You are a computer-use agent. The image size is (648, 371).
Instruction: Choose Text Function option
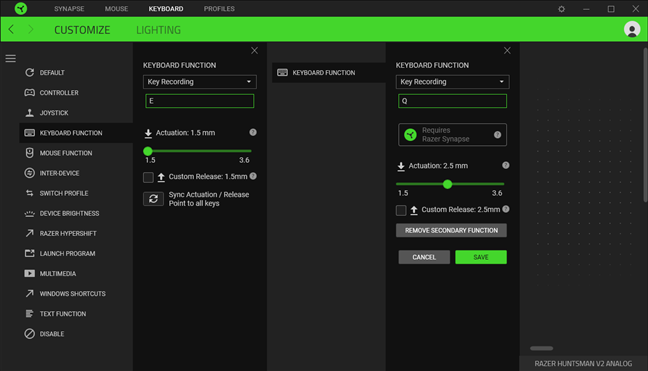click(x=76, y=314)
